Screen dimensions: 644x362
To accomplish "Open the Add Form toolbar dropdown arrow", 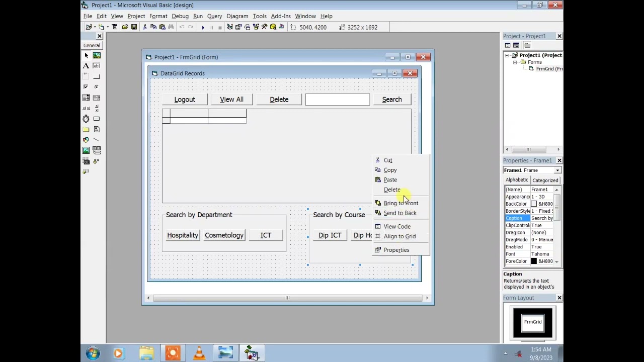I will point(107,27).
